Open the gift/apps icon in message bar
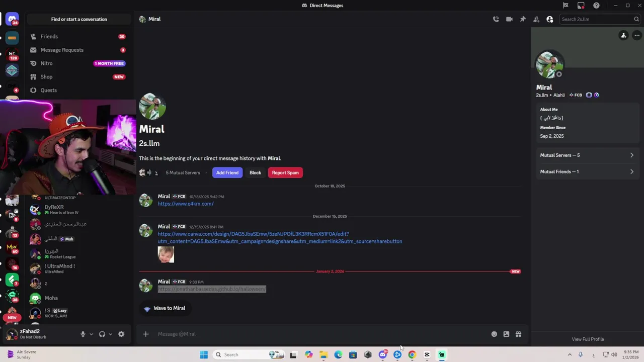 [x=518, y=334]
